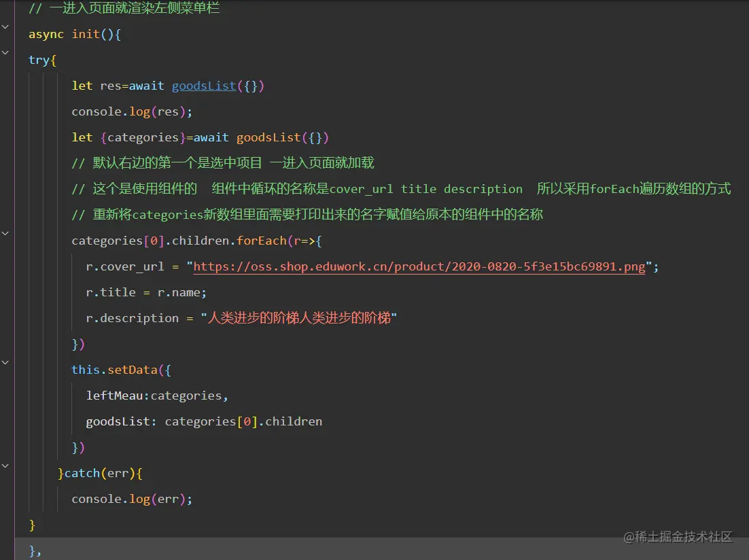Click 'let res=await' text
Screen dimensions: 749x560
[x=118, y=86]
